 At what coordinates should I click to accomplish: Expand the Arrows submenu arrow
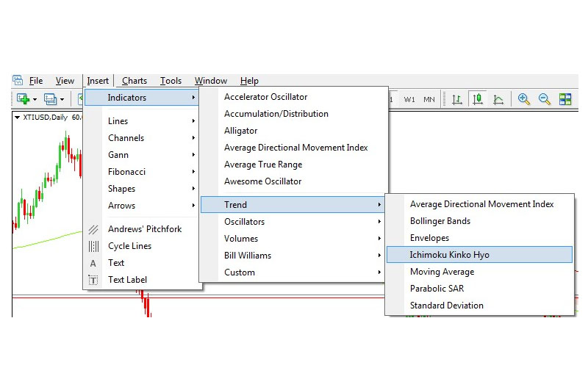coord(193,206)
